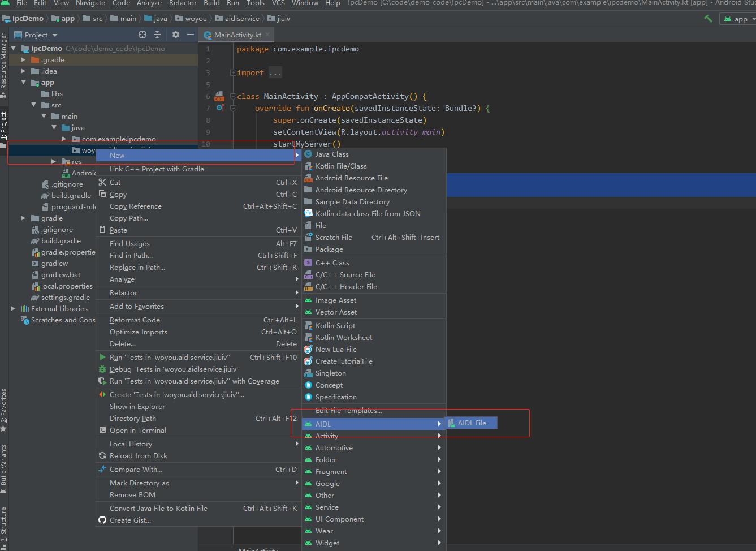This screenshot has width=756, height=551.
Task: Expand the External Libraries node
Action: pos(13,308)
